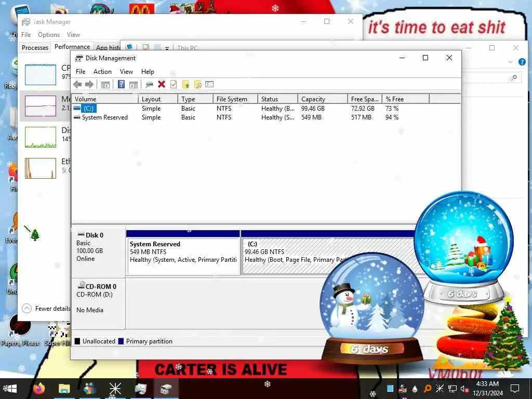Click the red X Delete toolbar icon
Viewport: 532px width, 399px height.
[162, 84]
